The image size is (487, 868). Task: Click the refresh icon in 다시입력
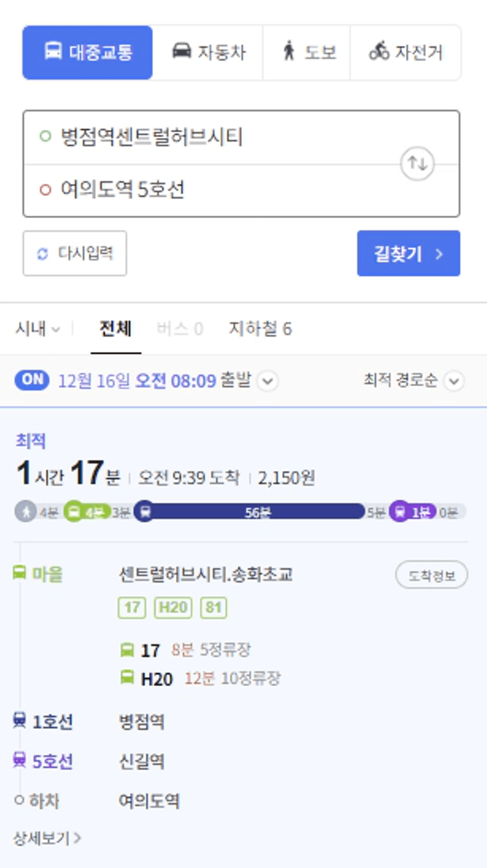tap(42, 254)
